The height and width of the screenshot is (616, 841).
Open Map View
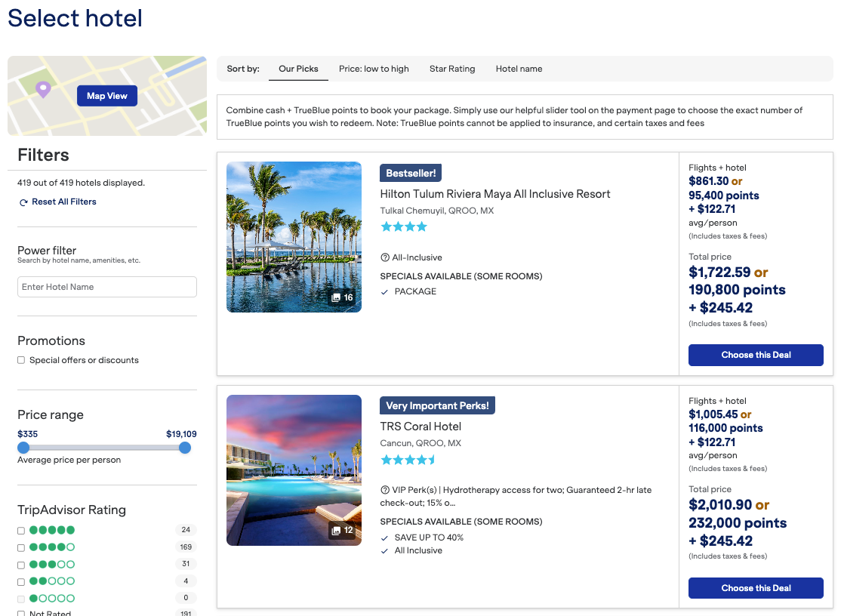pos(106,96)
